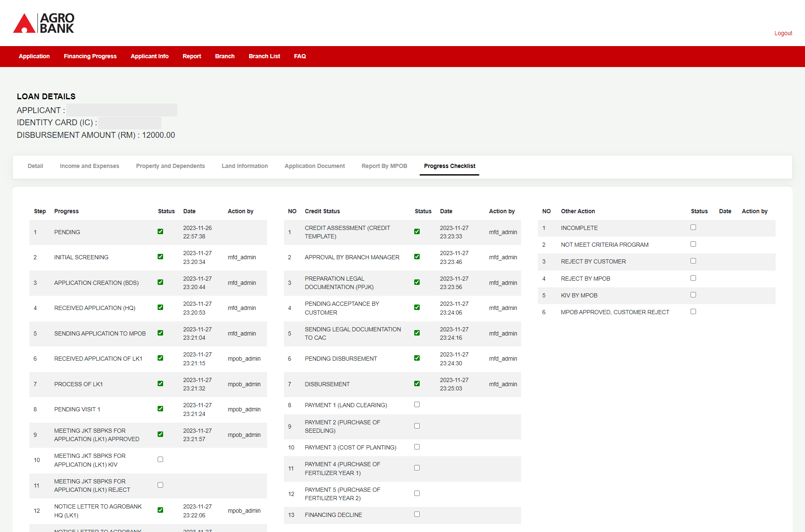Toggle the LK1 APPROVED meeting checkbox
805x532 pixels.
pos(160,434)
